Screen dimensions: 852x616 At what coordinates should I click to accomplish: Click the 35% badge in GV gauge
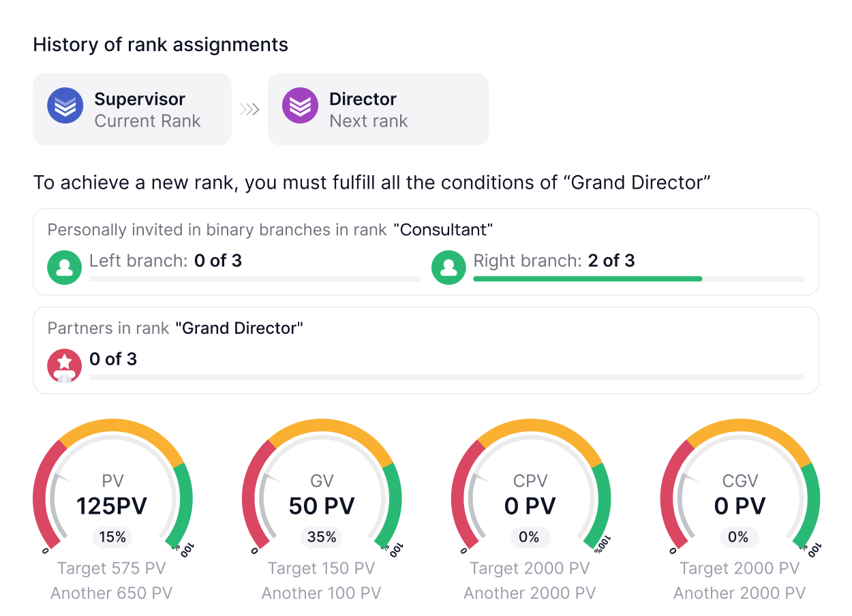[x=322, y=537]
